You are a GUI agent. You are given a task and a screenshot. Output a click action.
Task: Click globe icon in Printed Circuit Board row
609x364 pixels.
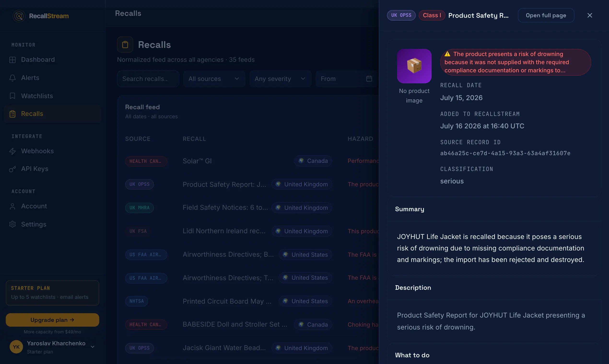tap(285, 301)
